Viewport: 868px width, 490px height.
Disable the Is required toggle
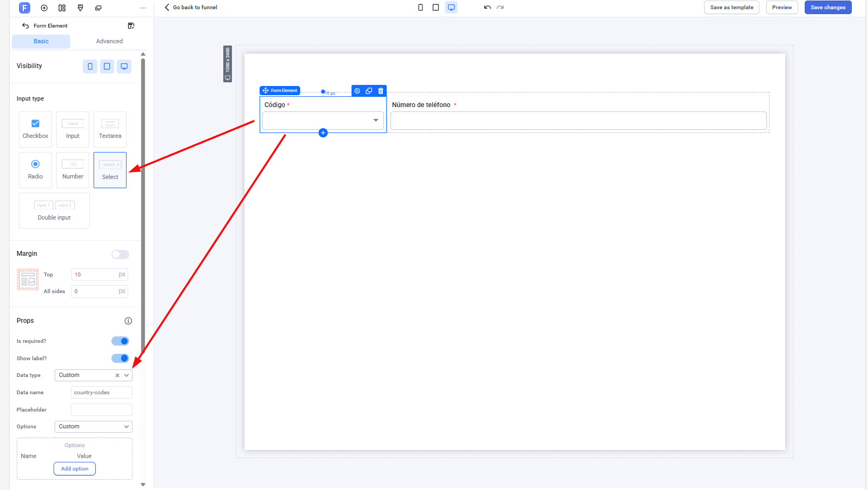tap(120, 341)
